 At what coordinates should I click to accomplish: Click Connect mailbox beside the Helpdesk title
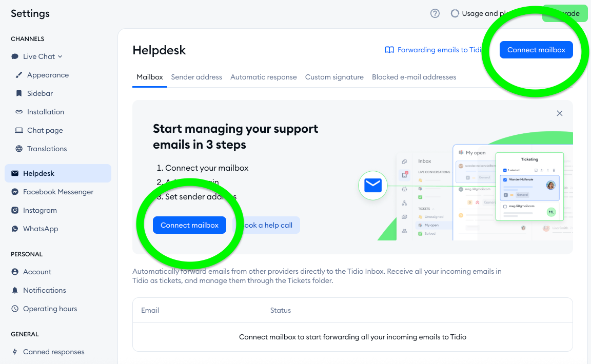click(x=536, y=50)
